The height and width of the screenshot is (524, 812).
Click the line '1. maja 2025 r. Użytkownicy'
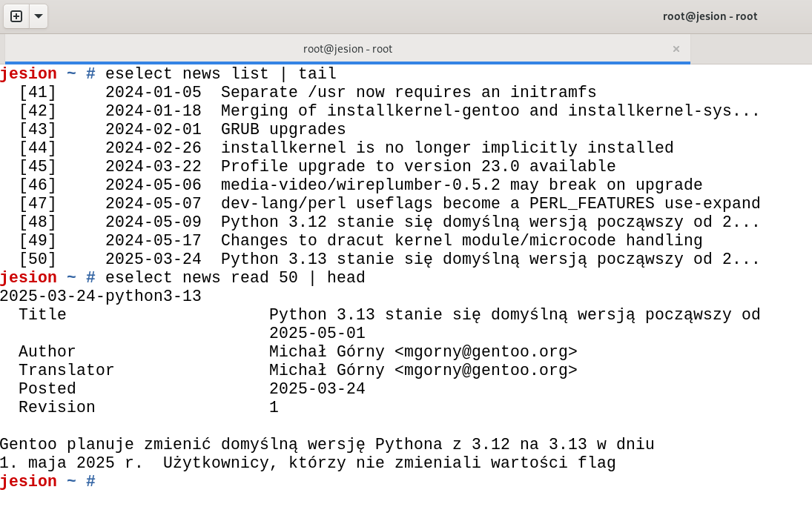(308, 463)
